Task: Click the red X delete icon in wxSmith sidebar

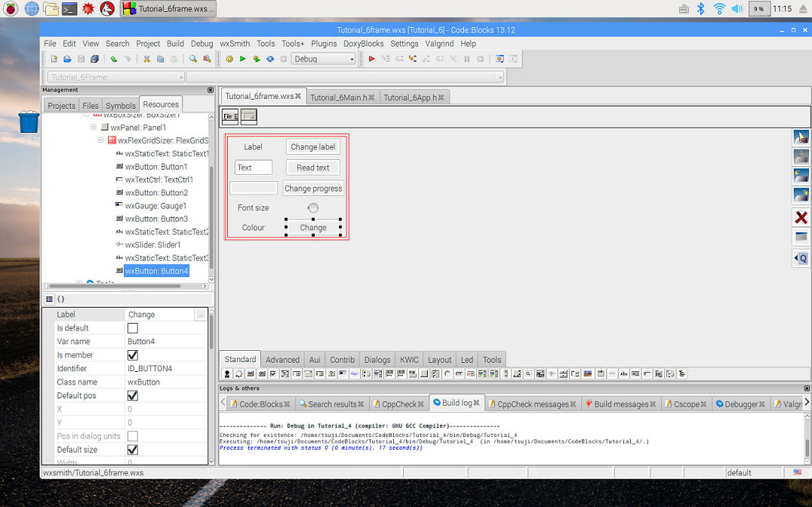Action: coord(801,217)
